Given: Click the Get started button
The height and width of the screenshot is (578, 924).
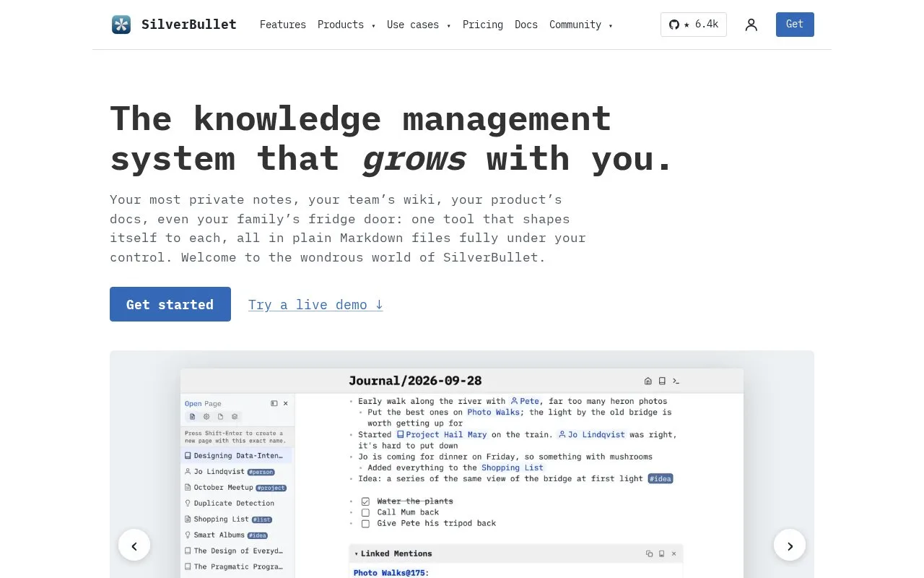Looking at the screenshot, I should point(170,304).
